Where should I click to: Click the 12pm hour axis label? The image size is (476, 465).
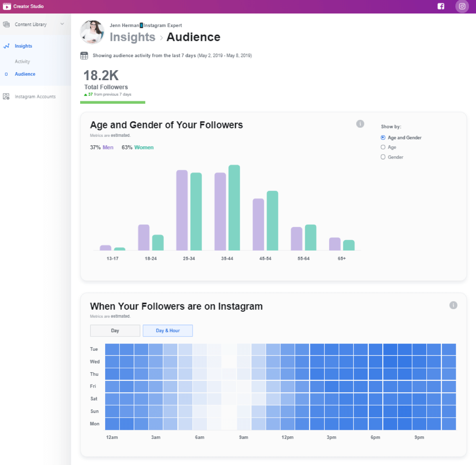click(288, 437)
